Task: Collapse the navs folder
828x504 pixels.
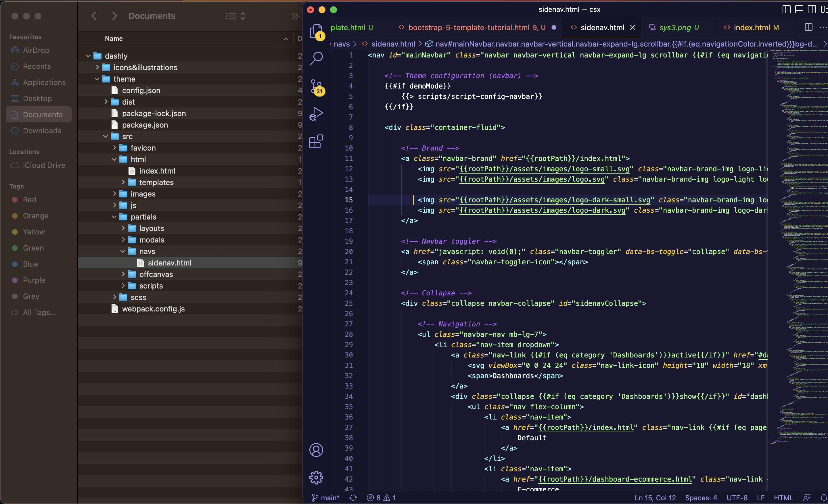Action: pos(123,251)
